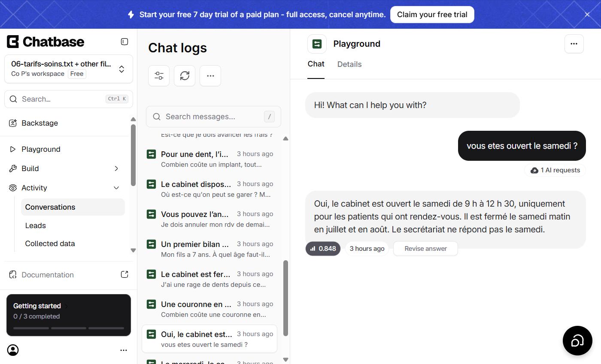Image resolution: width=601 pixels, height=364 pixels.
Task: Expand the Build menu section
Action: click(64, 168)
